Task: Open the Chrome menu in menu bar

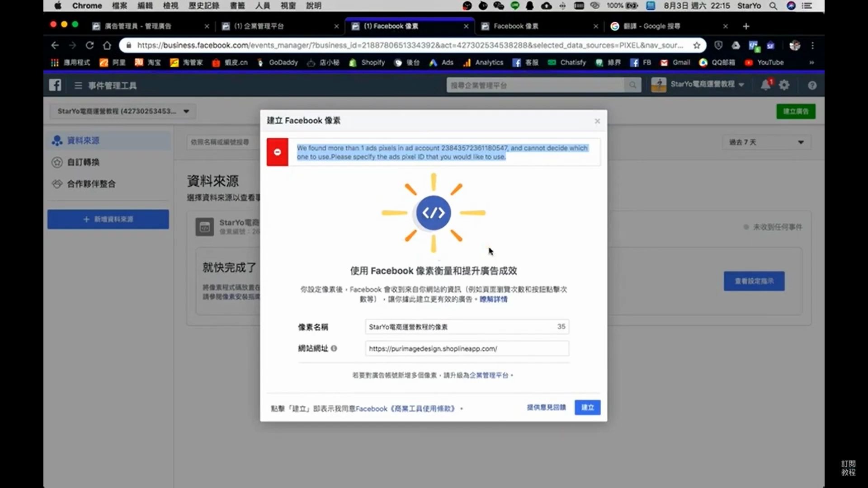Action: point(87,6)
